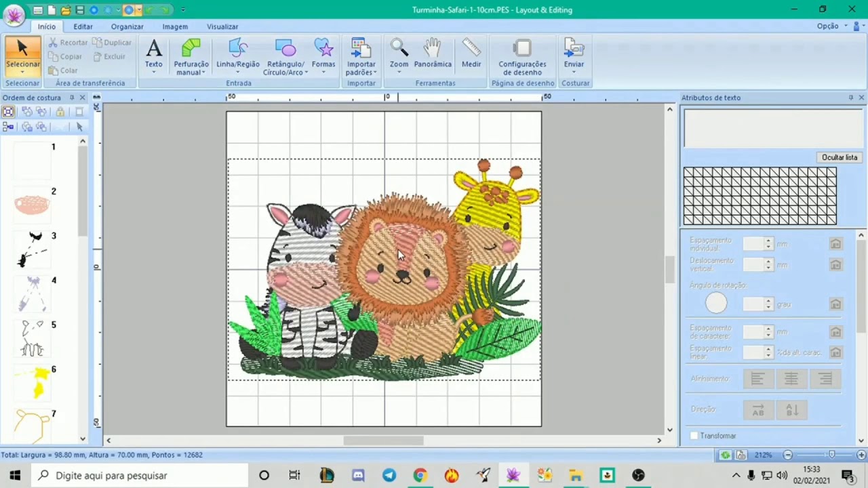
Task: Click the rotation angle dial
Action: point(716,303)
